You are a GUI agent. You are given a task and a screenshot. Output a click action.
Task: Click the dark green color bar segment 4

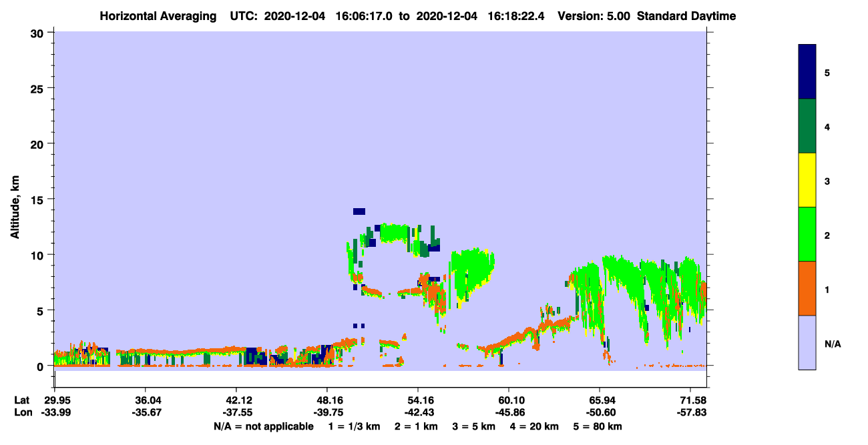coord(807,126)
